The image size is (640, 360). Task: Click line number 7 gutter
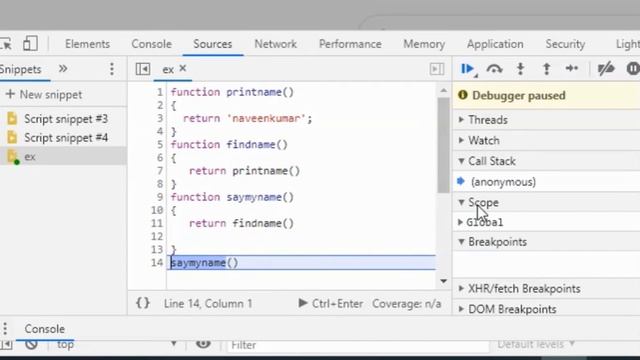(160, 171)
